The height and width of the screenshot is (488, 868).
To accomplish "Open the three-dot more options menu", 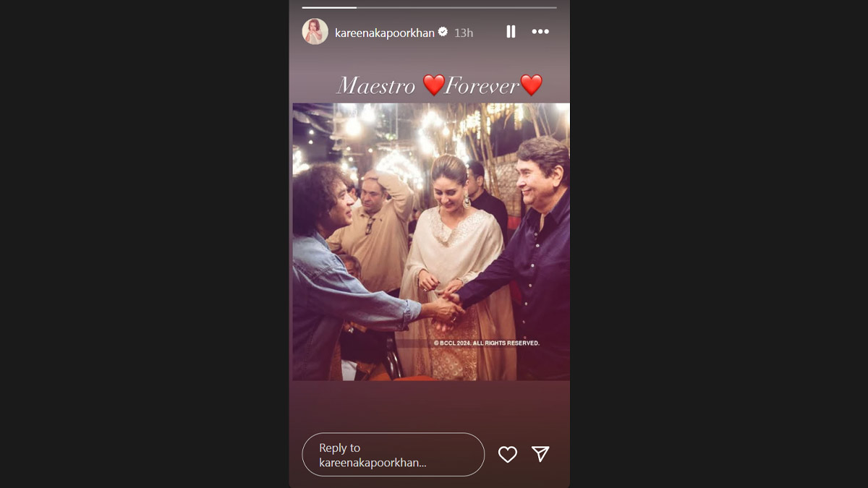I will [540, 32].
